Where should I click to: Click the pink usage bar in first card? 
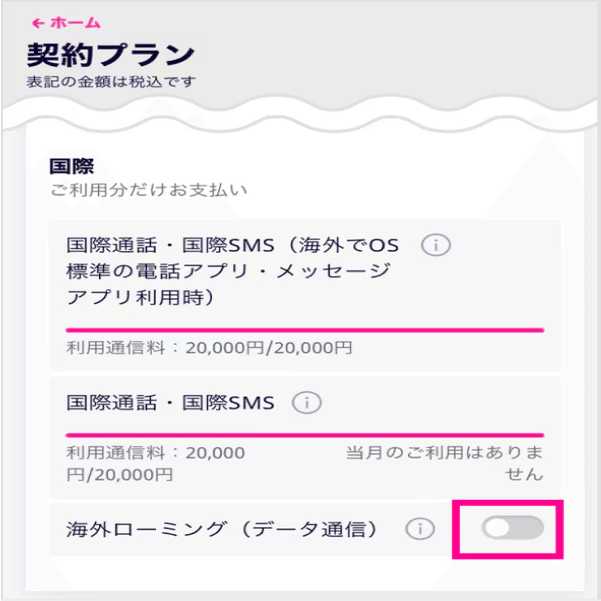click(305, 330)
